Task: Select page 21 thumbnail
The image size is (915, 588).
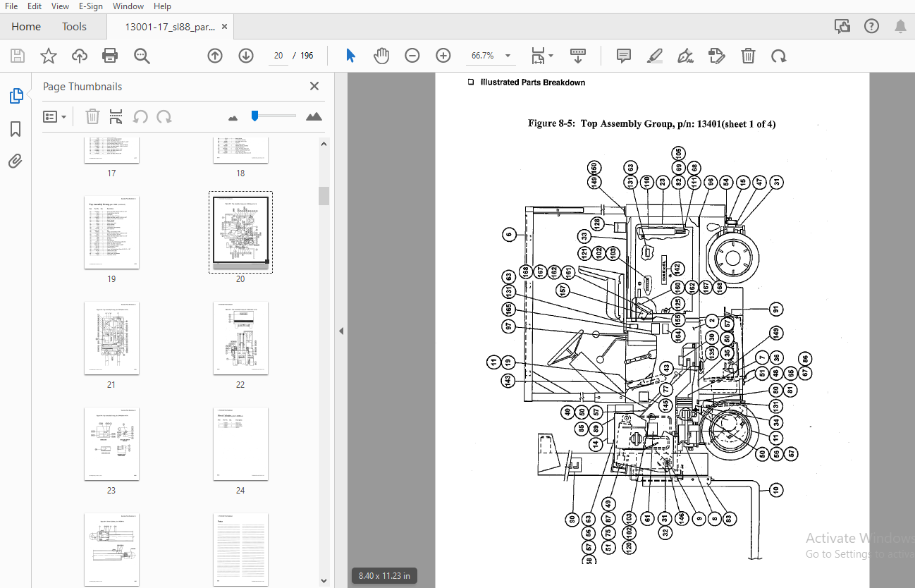Action: tap(111, 338)
